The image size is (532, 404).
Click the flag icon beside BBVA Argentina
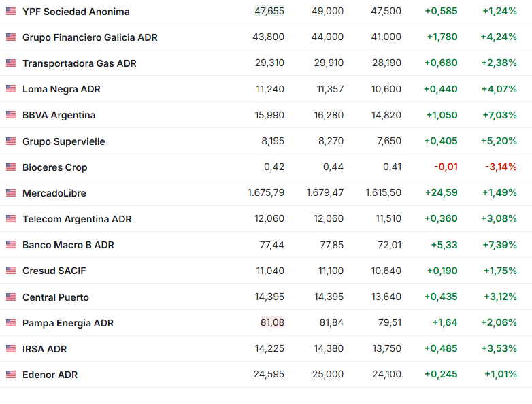coord(11,115)
